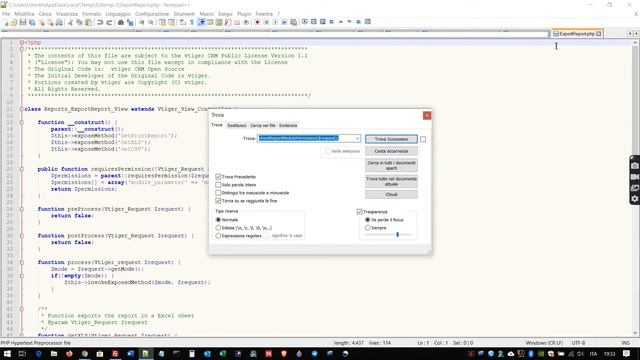The image size is (640, 360).
Task: Collapse __construct function fold at line 13
Action: [x=22, y=122]
